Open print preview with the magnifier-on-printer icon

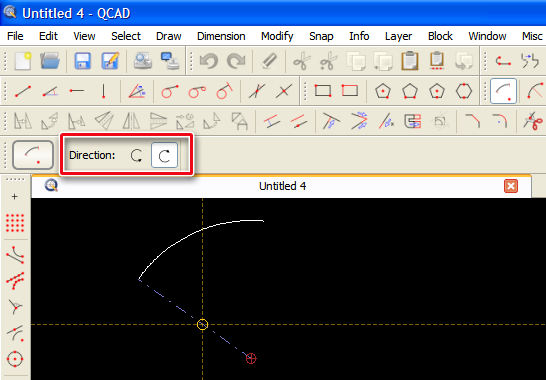coord(142,61)
